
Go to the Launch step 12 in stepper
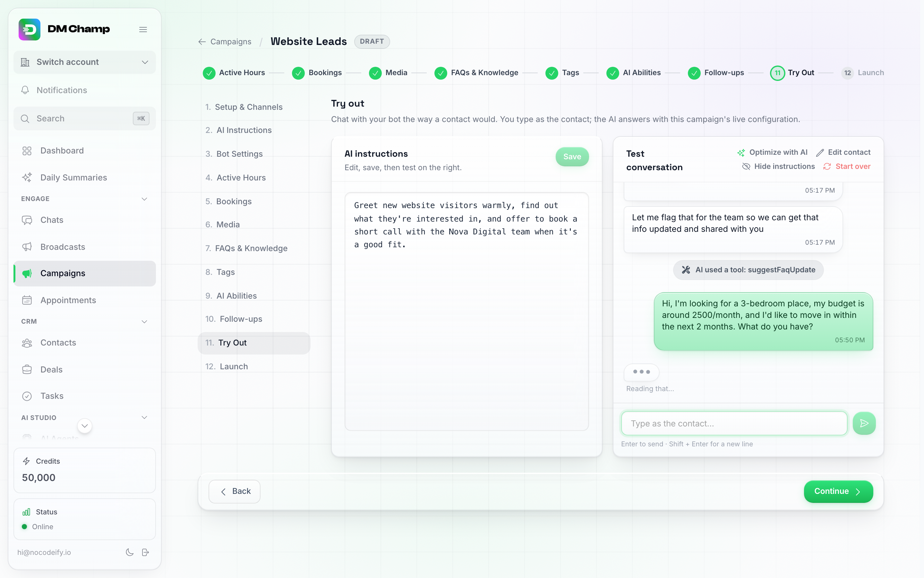(862, 73)
